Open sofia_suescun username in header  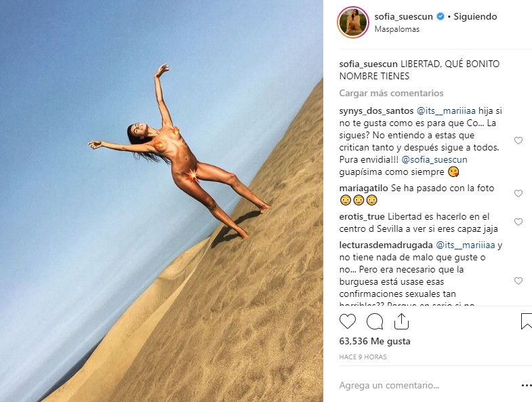[x=403, y=17]
